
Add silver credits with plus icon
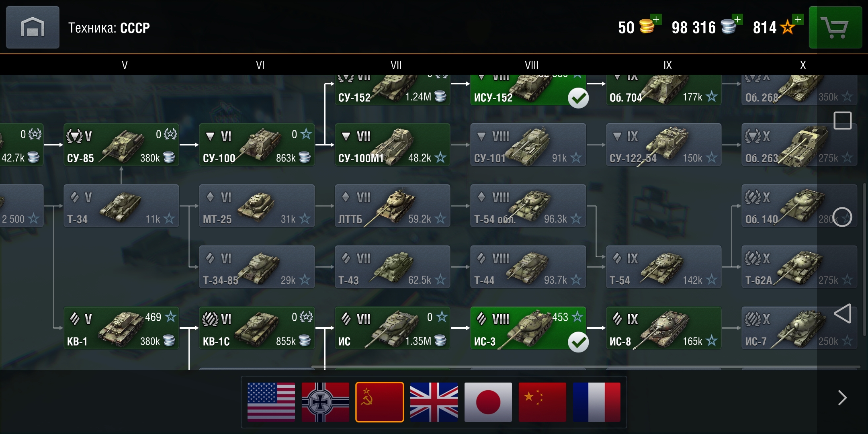click(737, 19)
